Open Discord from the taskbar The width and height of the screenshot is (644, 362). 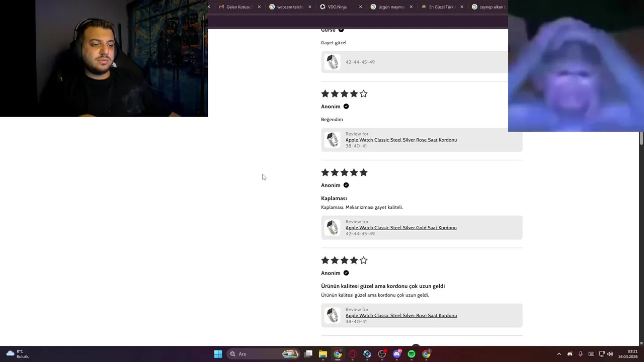[x=397, y=354]
